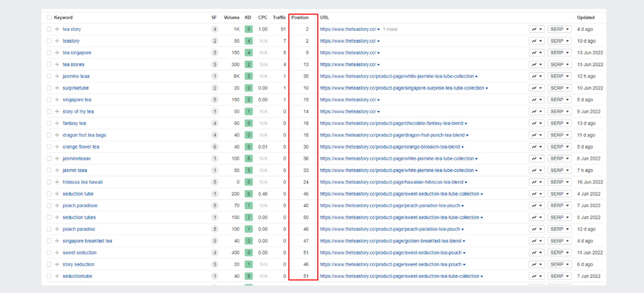This screenshot has width=644, height=293.
Task: Expand URL arrow for 'surprisetube' row
Action: 487,88
